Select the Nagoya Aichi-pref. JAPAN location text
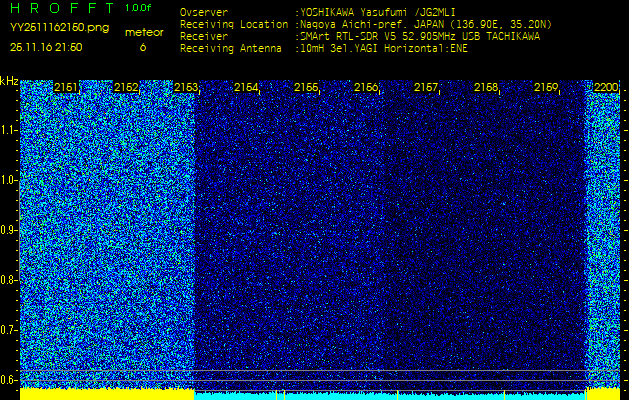The width and height of the screenshot is (629, 400). (424, 24)
